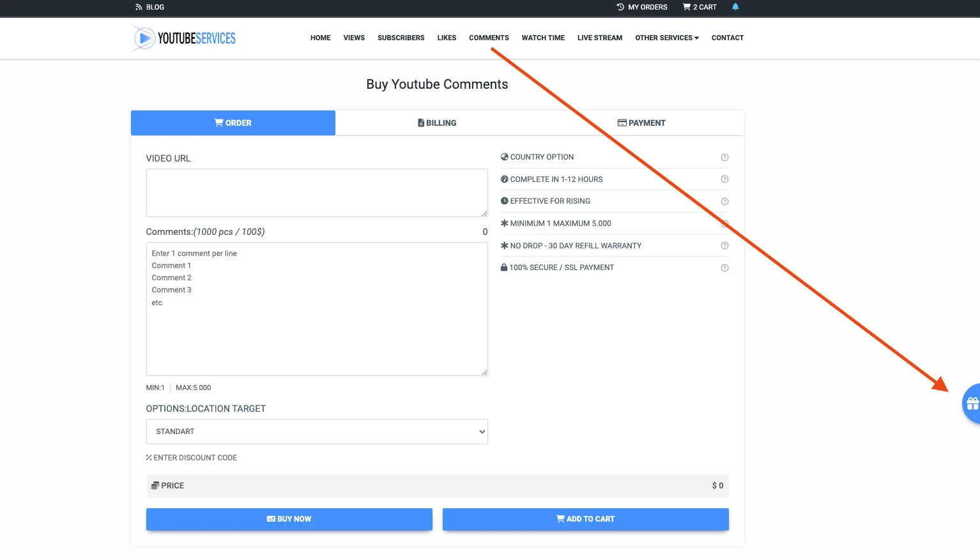Switch to the Billing tab

[437, 123]
